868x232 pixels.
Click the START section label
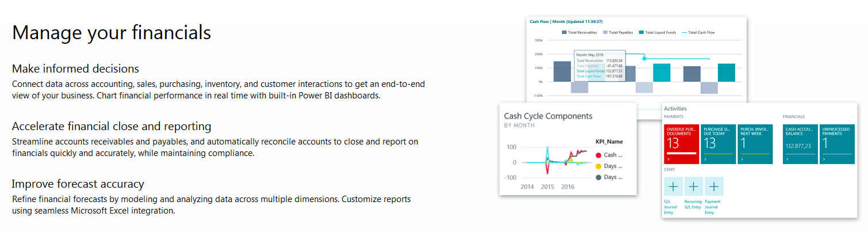pyautogui.click(x=670, y=170)
